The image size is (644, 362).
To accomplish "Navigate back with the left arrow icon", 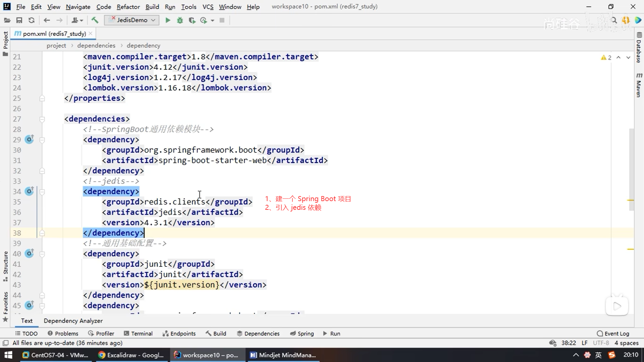I will pyautogui.click(x=47, y=20).
